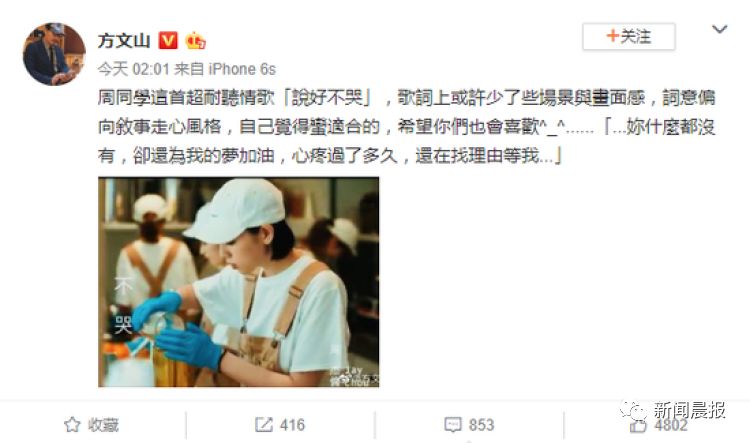750x443 pixels.
Task: Open the 今天 02:01 timestamp link
Action: click(134, 69)
